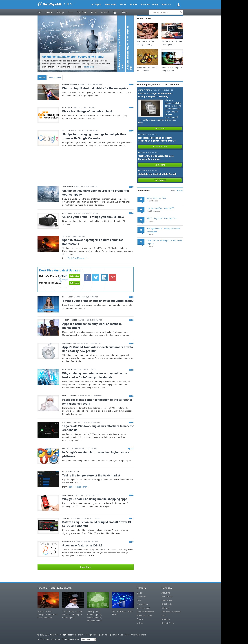Open the user profile icon in the header
The height and width of the screenshot is (644, 248).
178,5
